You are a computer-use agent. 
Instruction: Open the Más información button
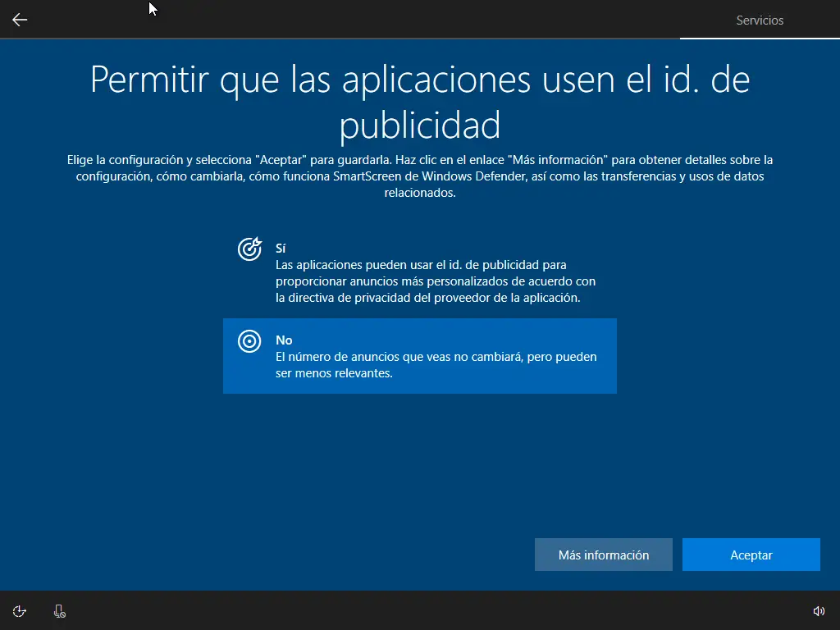pos(603,555)
